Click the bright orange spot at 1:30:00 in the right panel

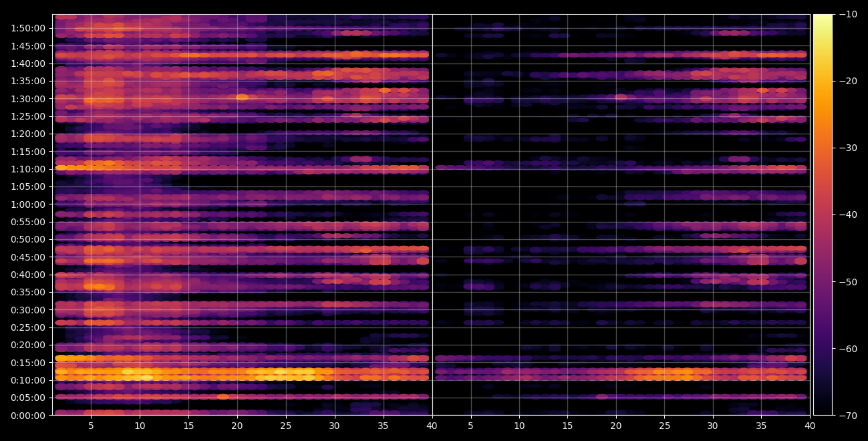click(x=621, y=97)
